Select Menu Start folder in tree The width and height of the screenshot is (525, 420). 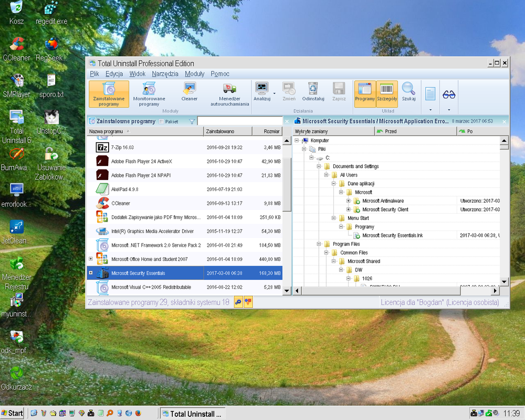click(x=358, y=218)
